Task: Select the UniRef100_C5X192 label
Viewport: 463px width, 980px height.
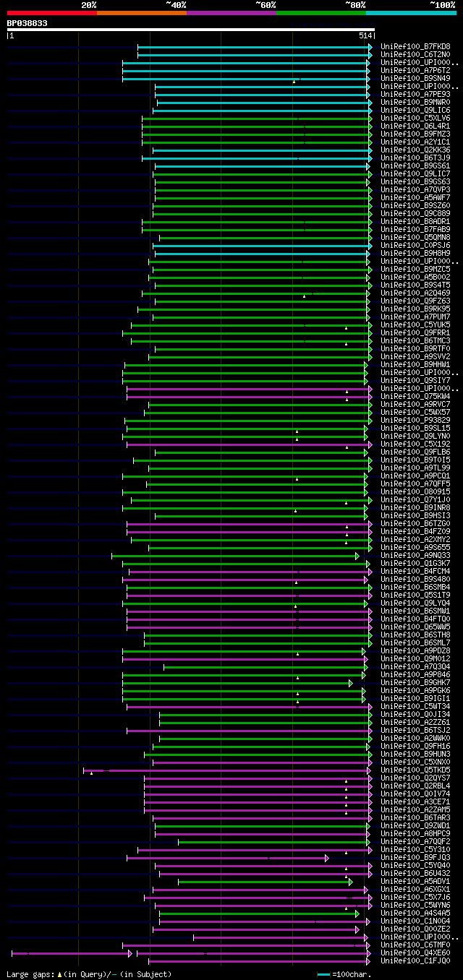Action: click(x=415, y=444)
